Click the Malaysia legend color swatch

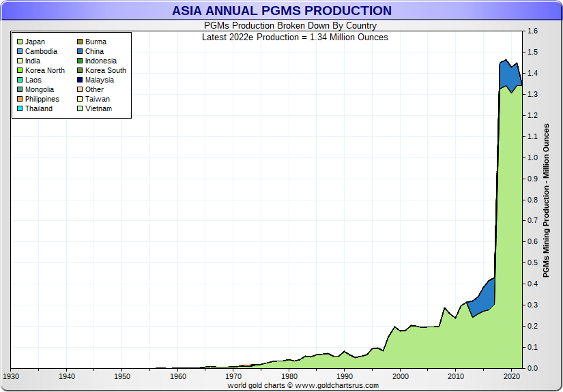pyautogui.click(x=78, y=80)
